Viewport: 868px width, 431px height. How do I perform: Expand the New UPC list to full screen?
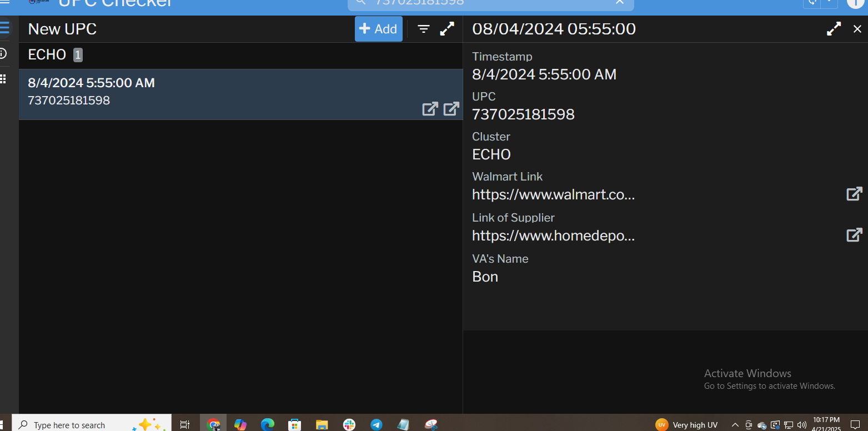(447, 29)
